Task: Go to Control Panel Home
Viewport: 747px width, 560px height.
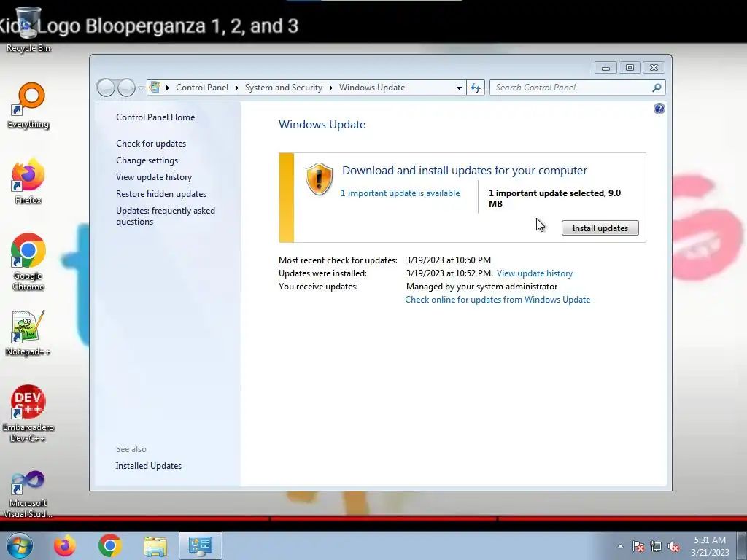Action: pyautogui.click(x=155, y=117)
